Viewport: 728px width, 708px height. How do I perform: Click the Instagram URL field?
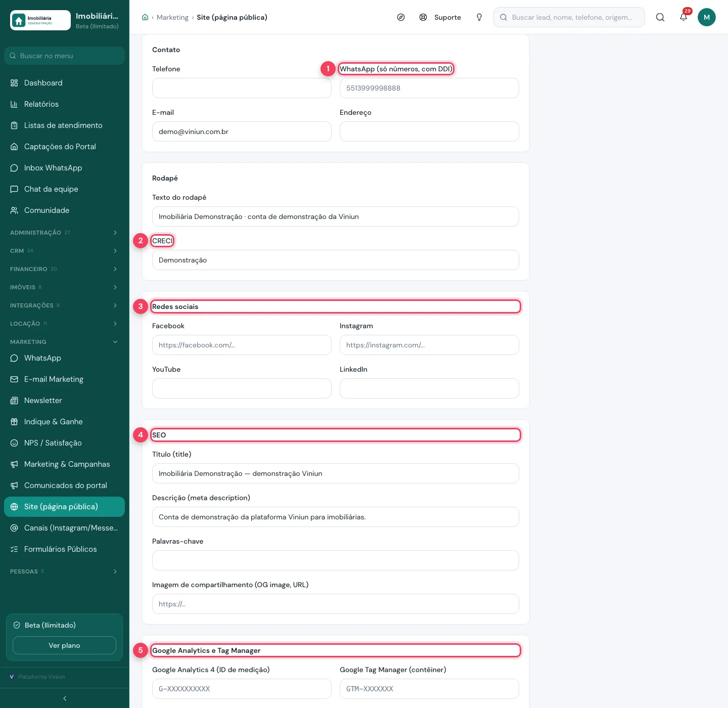[x=429, y=345]
